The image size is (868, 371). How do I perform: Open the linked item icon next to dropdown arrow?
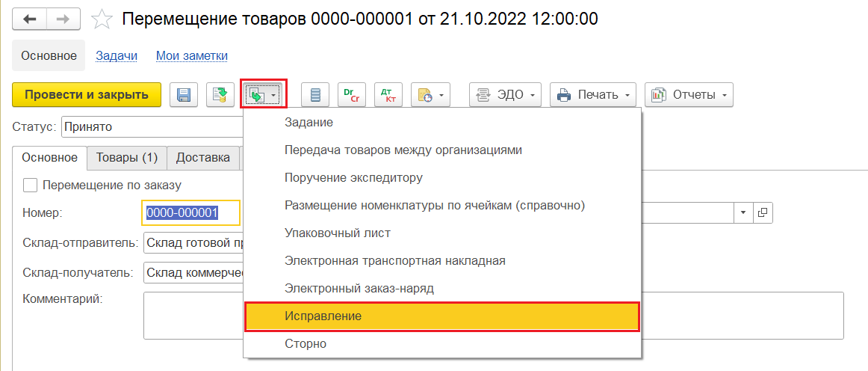[x=762, y=212]
